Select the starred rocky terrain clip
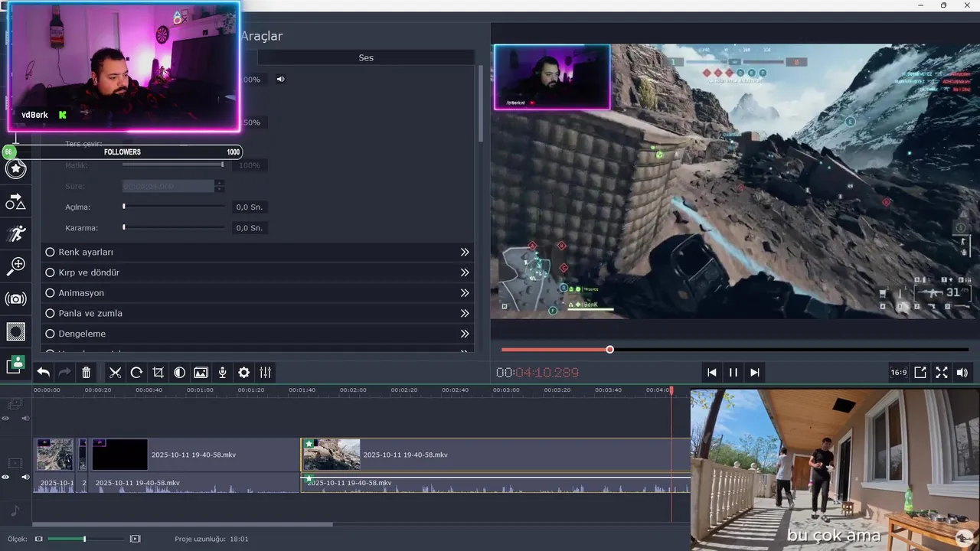 pyautogui.click(x=495, y=455)
